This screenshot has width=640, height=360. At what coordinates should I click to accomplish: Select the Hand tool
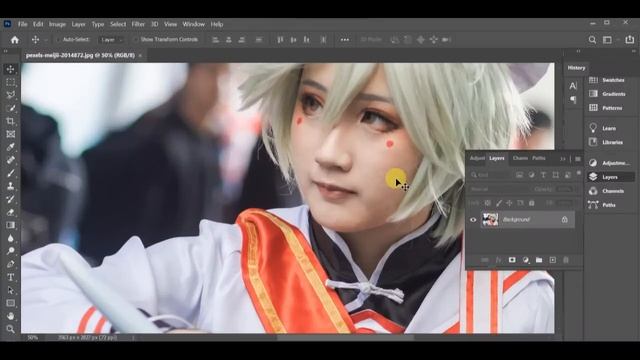(x=11, y=316)
